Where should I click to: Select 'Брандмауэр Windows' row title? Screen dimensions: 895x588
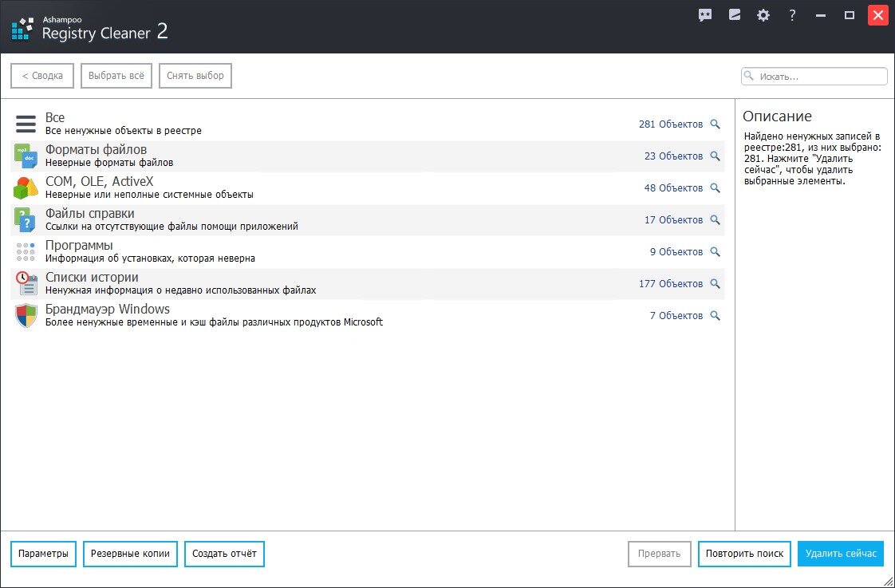108,310
